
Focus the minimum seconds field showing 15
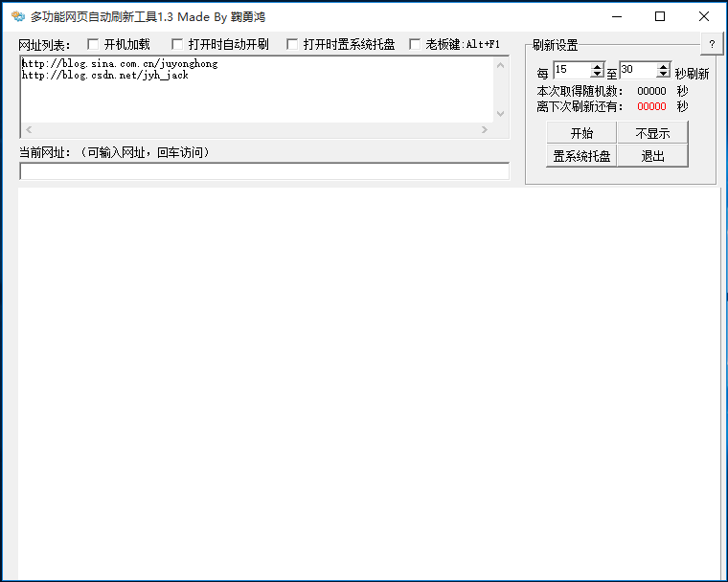(572, 70)
